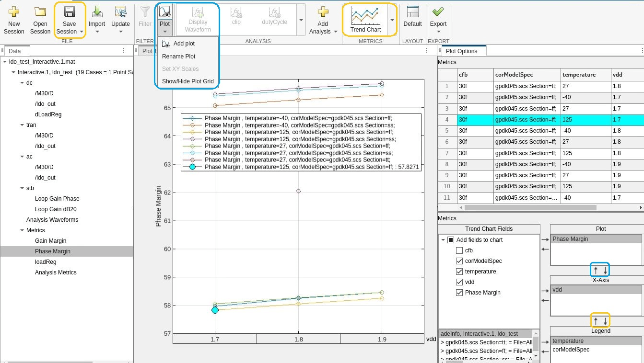Image resolution: width=644 pixels, height=363 pixels.
Task: Click the New Session icon
Action: (x=14, y=11)
